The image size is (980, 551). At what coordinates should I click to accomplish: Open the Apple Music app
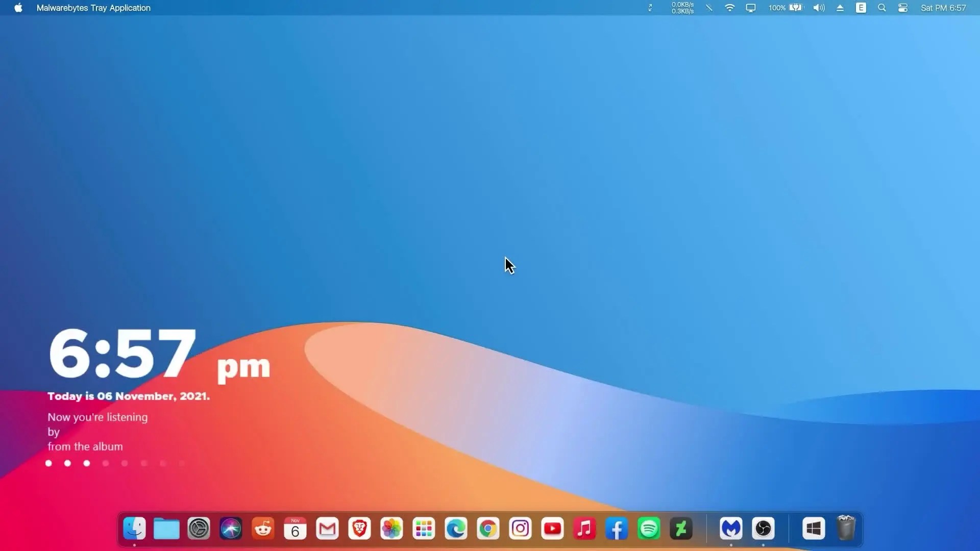click(584, 529)
